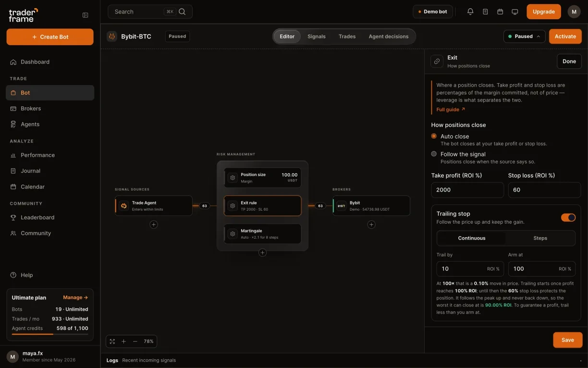Click the link icon beside the Exit title
This screenshot has width=588, height=368.
tap(437, 61)
